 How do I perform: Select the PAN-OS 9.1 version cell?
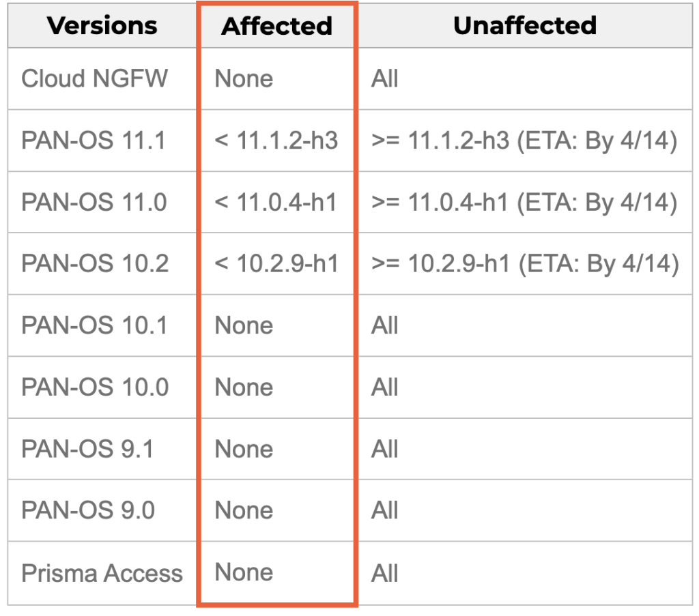[87, 449]
